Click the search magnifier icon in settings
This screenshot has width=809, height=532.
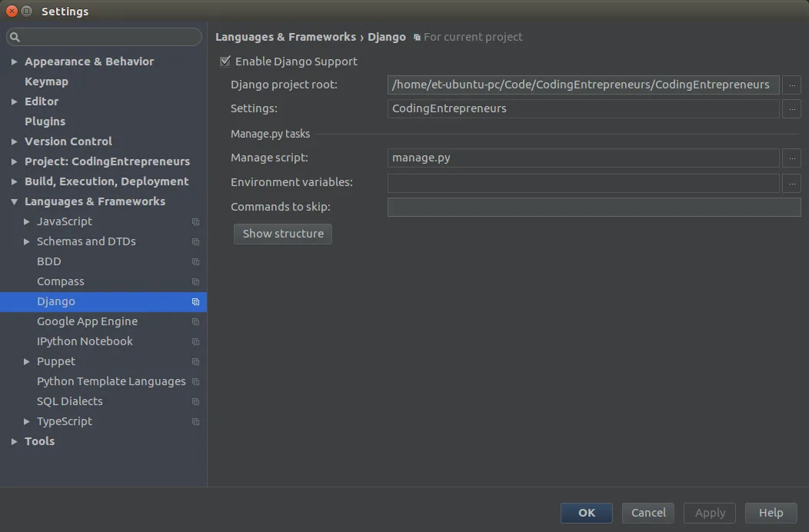[x=15, y=37]
